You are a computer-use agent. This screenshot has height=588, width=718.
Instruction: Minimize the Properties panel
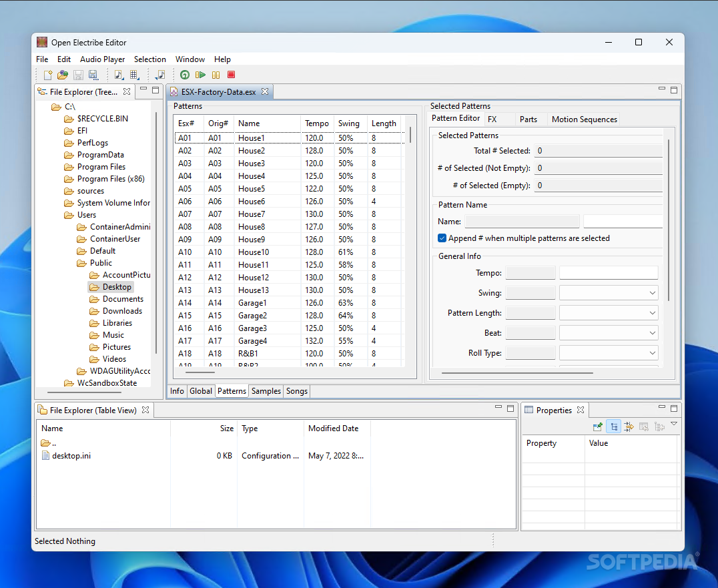click(x=662, y=407)
